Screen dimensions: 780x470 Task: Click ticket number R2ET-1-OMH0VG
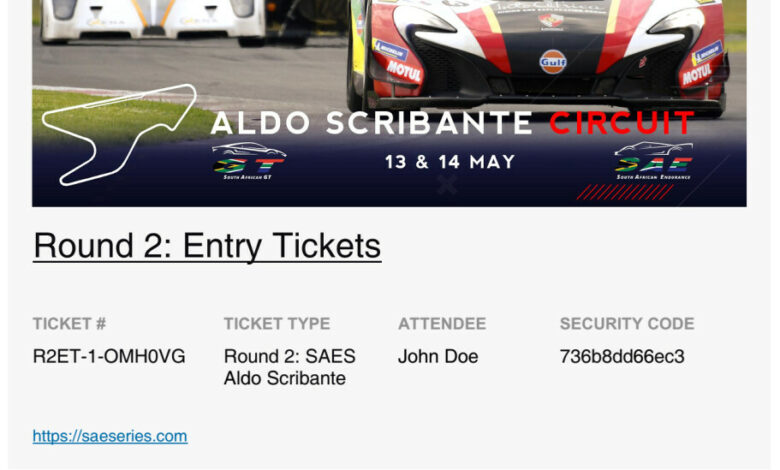point(109,356)
